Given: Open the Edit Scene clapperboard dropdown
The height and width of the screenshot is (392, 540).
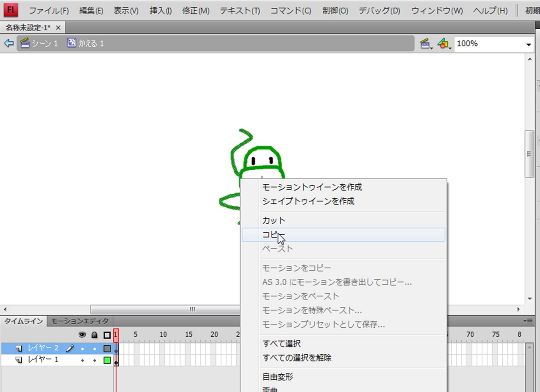Looking at the screenshot, I should 426,44.
